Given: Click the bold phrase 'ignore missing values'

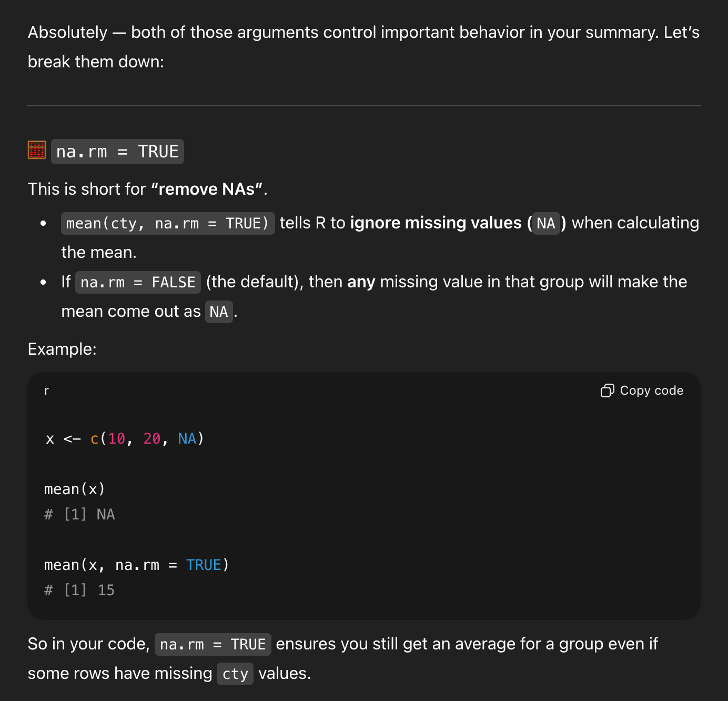Looking at the screenshot, I should click(436, 223).
